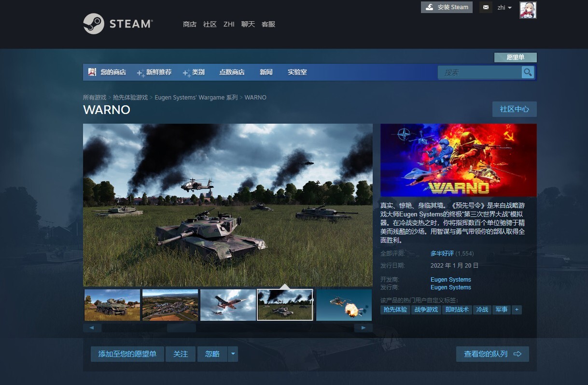Viewport: 588px width, 385px height.
Task: Select the jet aircraft thumbnail
Action: (x=228, y=305)
